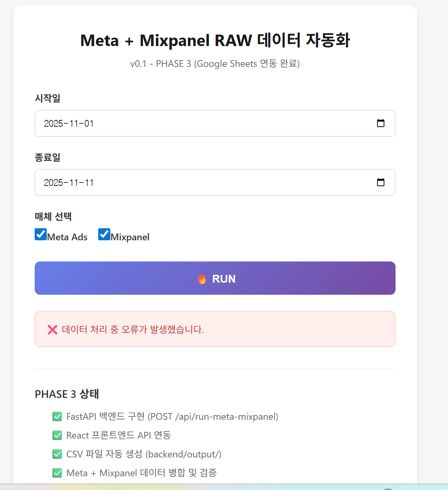The image size is (448, 490).
Task: Click the 데이터 처리 중 오류 error message
Action: (x=133, y=329)
